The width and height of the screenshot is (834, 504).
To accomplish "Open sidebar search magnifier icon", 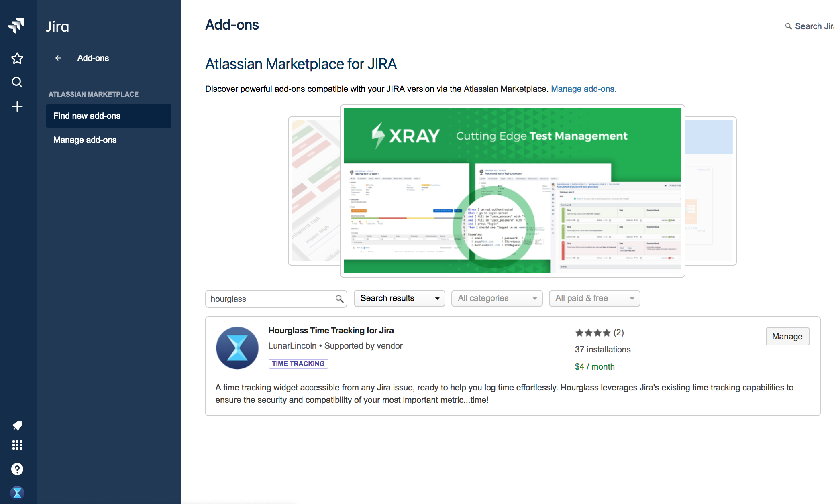I will click(17, 82).
